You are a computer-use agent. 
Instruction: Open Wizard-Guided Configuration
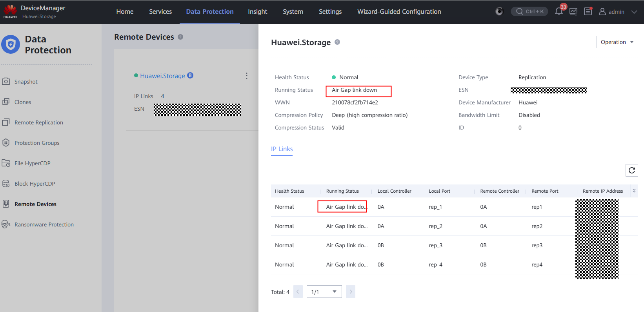[399, 12]
